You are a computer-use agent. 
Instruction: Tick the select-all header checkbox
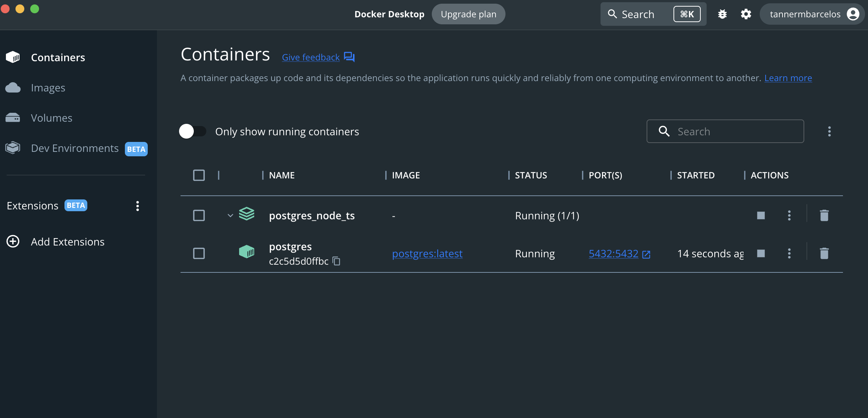(x=199, y=175)
